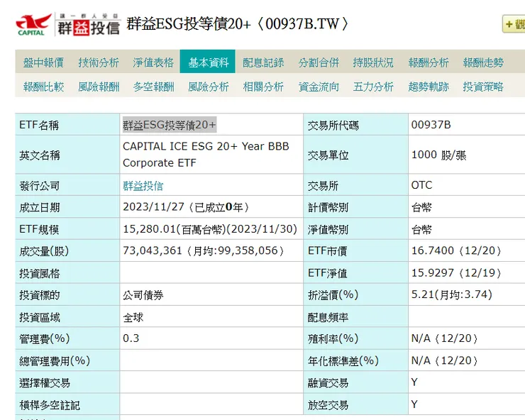Click the 投資風格 label cell
Viewport: 525px width, 420px height.
tap(67, 273)
